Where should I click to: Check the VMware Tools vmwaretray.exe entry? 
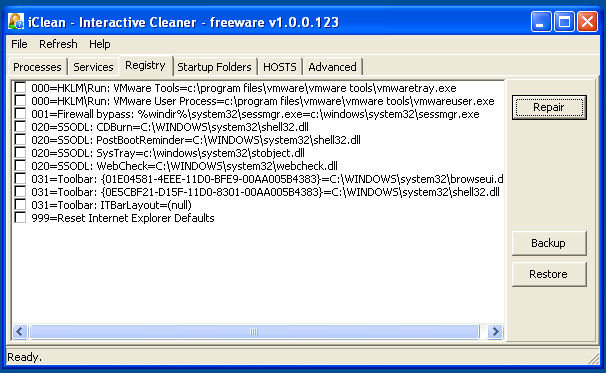tap(20, 88)
